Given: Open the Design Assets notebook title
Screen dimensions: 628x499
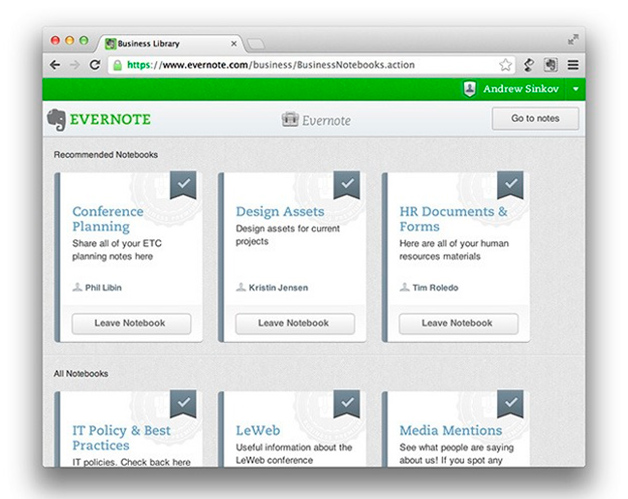Looking at the screenshot, I should (x=280, y=211).
